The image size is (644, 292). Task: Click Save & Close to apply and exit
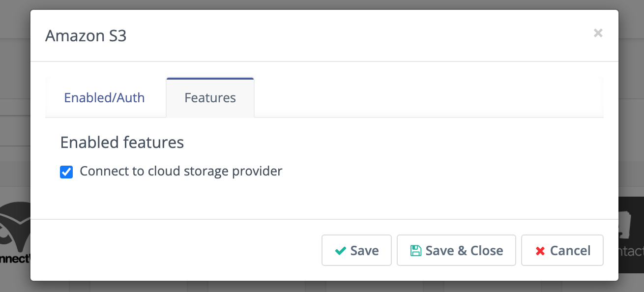[456, 250]
